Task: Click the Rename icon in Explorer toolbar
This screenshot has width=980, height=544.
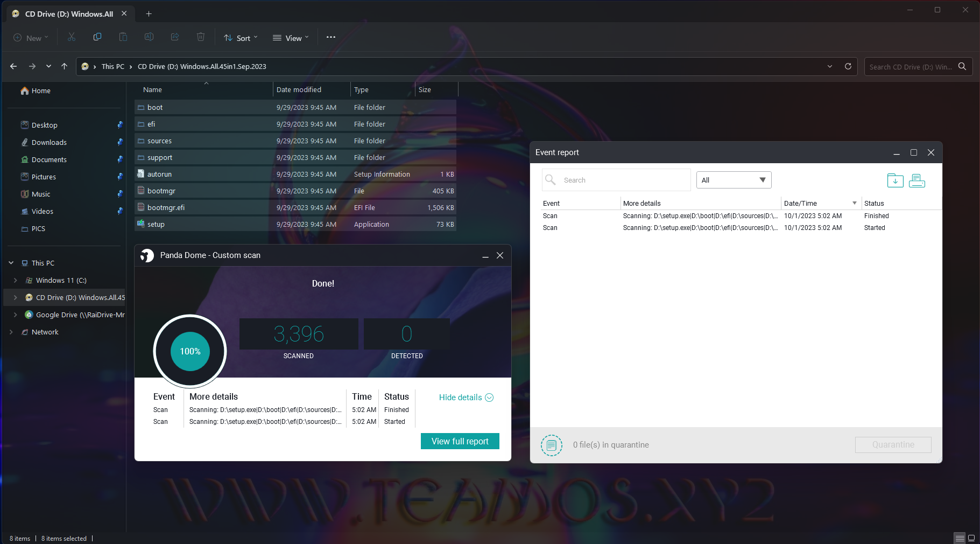Action: pos(149,37)
